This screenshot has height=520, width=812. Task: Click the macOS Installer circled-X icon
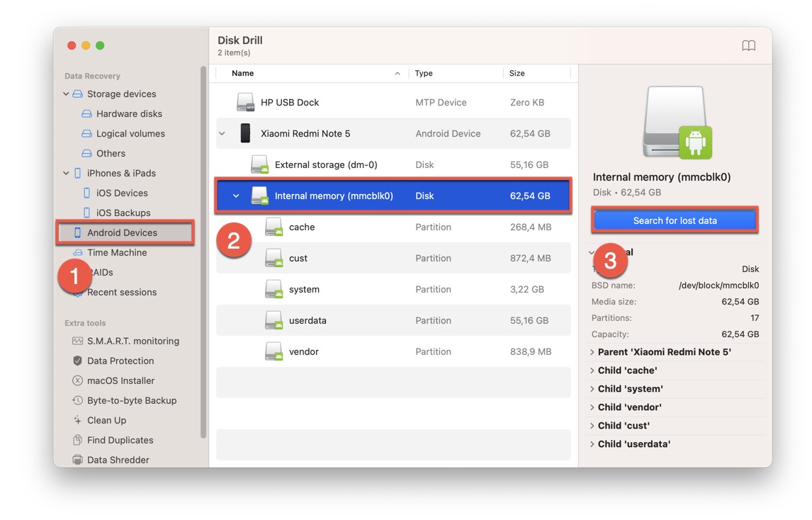pos(77,380)
